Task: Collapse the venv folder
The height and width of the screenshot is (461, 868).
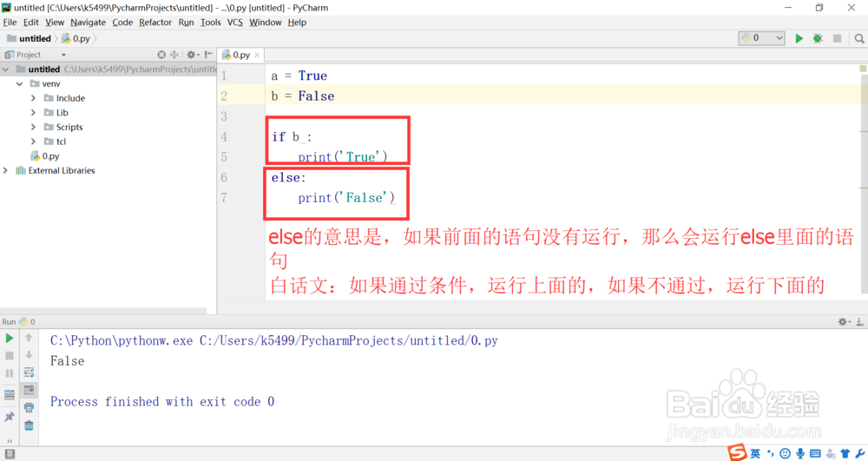Action: click(x=19, y=83)
